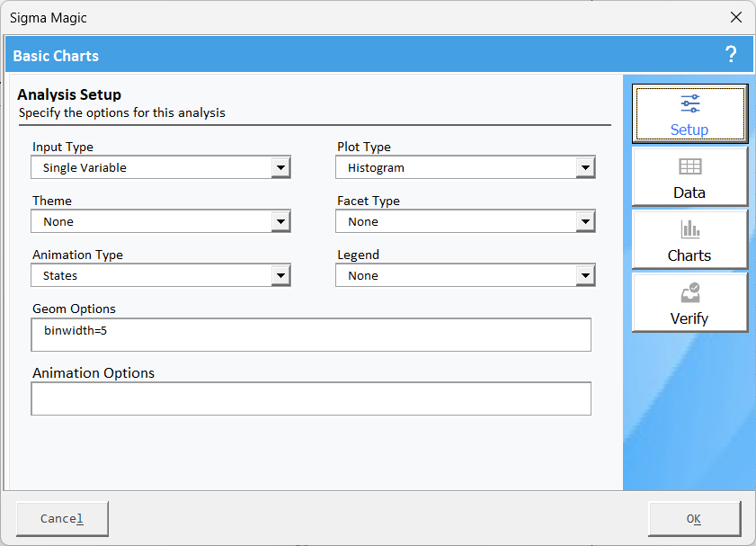756x546 pixels.
Task: Click 'Specify the options for this analysis' text
Action: point(122,112)
